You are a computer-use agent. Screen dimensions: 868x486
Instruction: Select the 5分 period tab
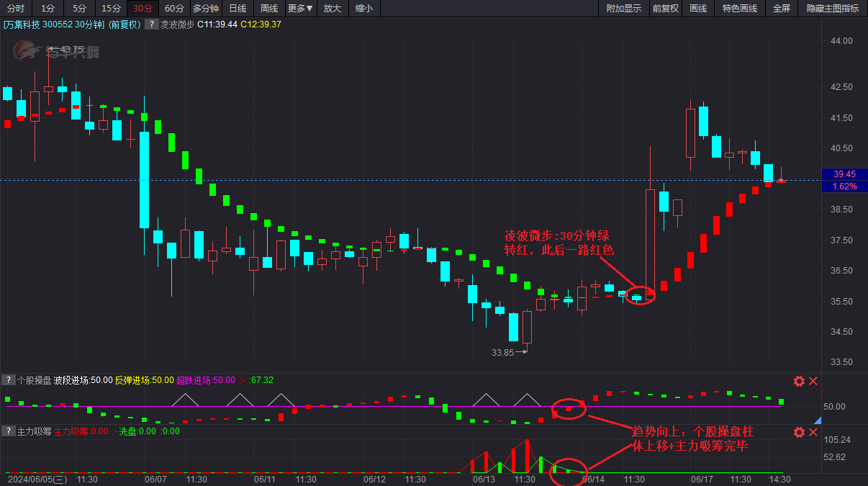pos(79,9)
